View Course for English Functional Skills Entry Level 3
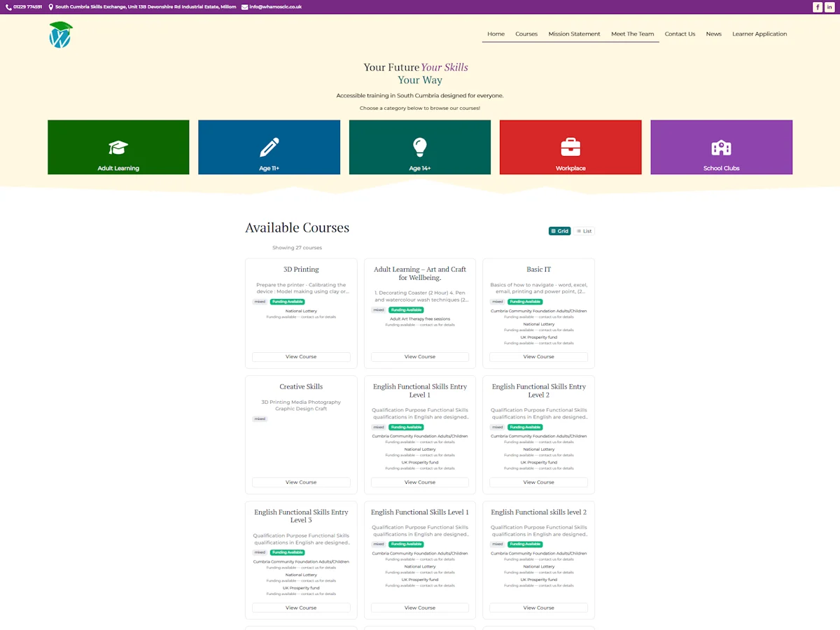This screenshot has width=840, height=630. click(x=301, y=608)
